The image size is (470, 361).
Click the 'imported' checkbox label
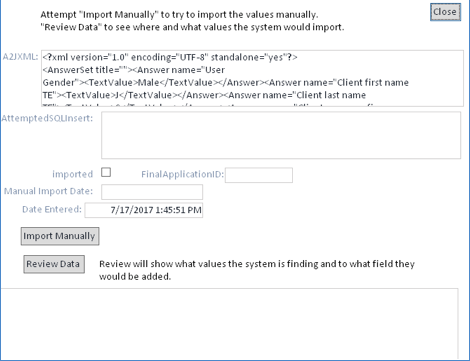pyautogui.click(x=72, y=174)
